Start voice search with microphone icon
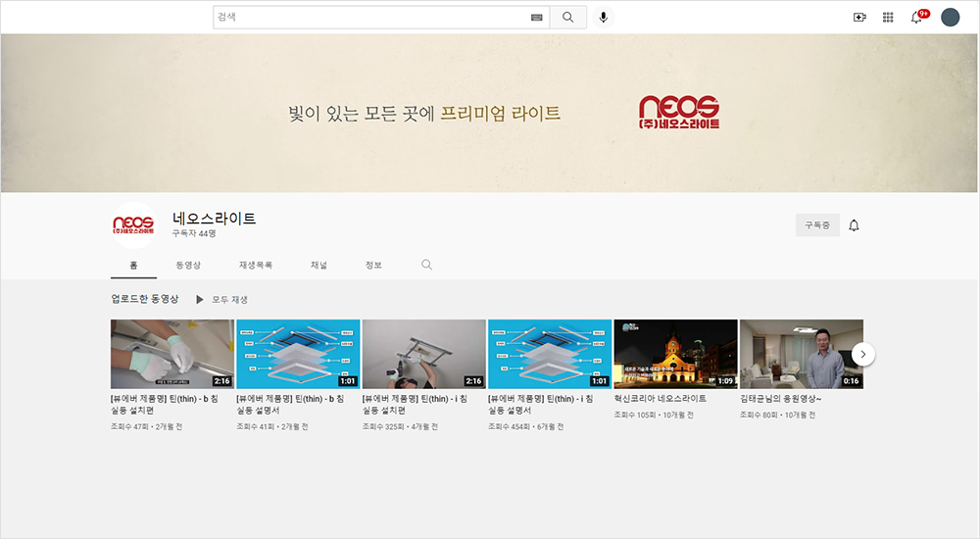Screen dimensions: 980x539 [x=603, y=18]
